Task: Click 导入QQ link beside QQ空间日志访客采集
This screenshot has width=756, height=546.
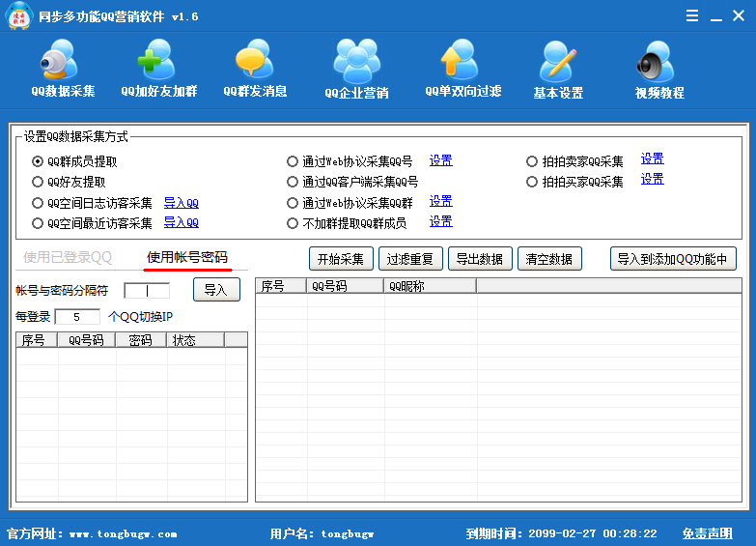Action: coord(181,203)
